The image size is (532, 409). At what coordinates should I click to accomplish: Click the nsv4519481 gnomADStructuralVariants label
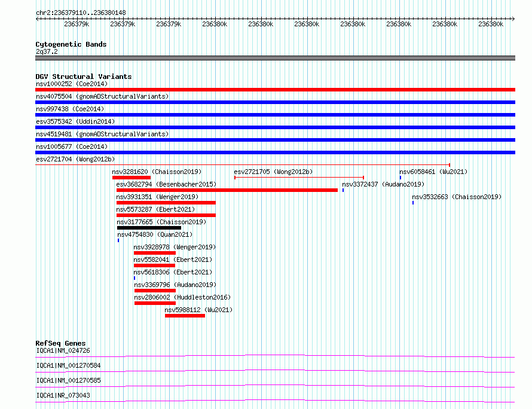pos(102,134)
